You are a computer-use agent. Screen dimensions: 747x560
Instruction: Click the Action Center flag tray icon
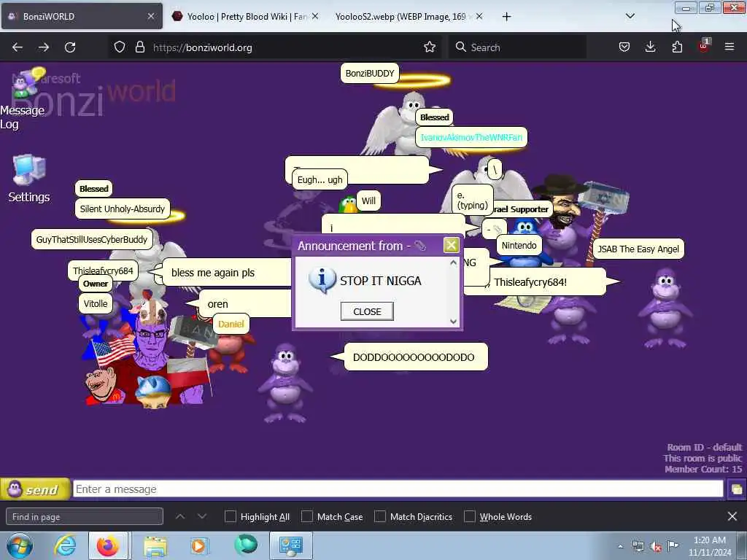pyautogui.click(x=673, y=545)
